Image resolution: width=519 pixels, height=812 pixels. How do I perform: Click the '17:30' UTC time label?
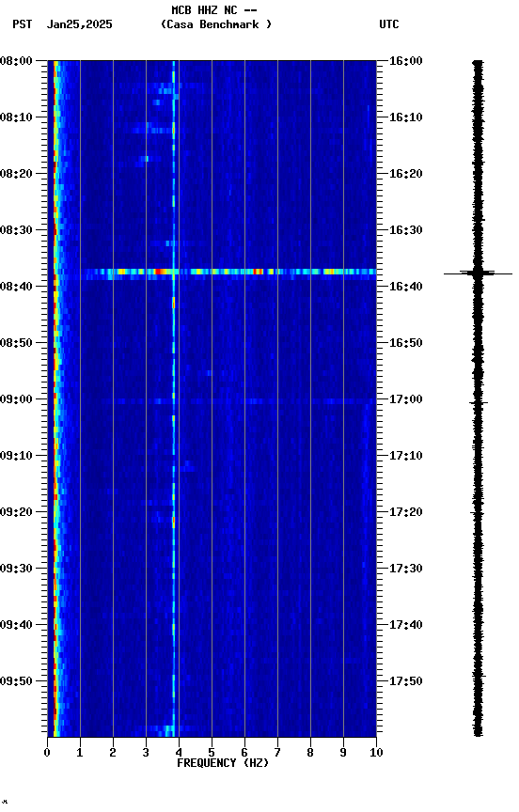pyautogui.click(x=406, y=569)
